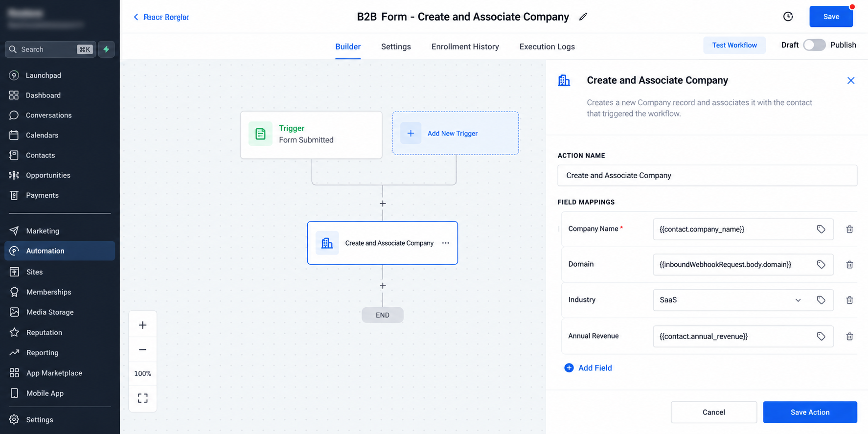This screenshot has width=868, height=434.
Task: Open Automation in the sidebar
Action: pyautogui.click(x=60, y=251)
